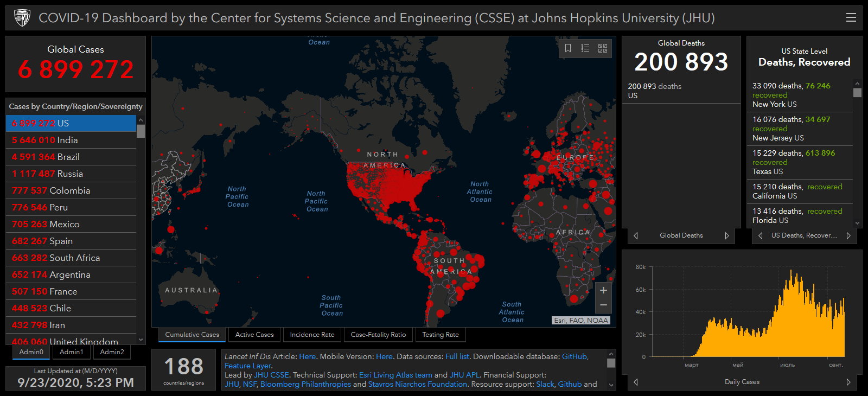868x396 pixels.
Task: Select California US deaths entry
Action: coord(800,191)
